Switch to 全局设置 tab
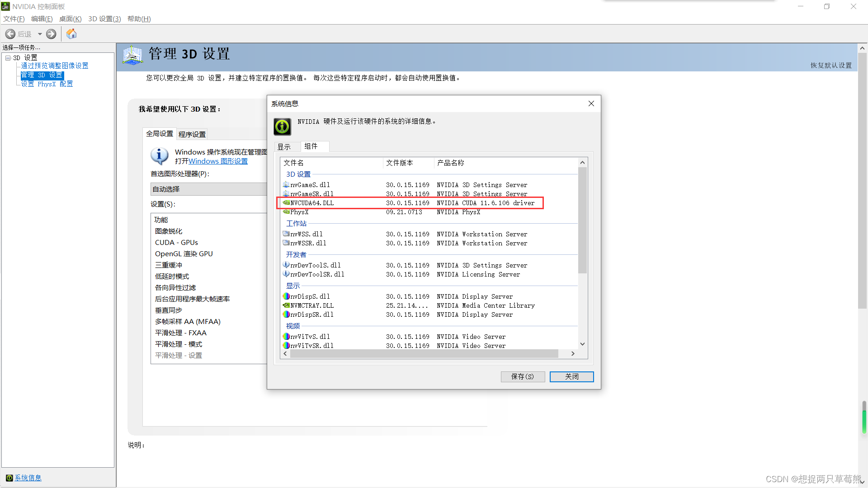The width and height of the screenshot is (868, 488). (x=159, y=134)
